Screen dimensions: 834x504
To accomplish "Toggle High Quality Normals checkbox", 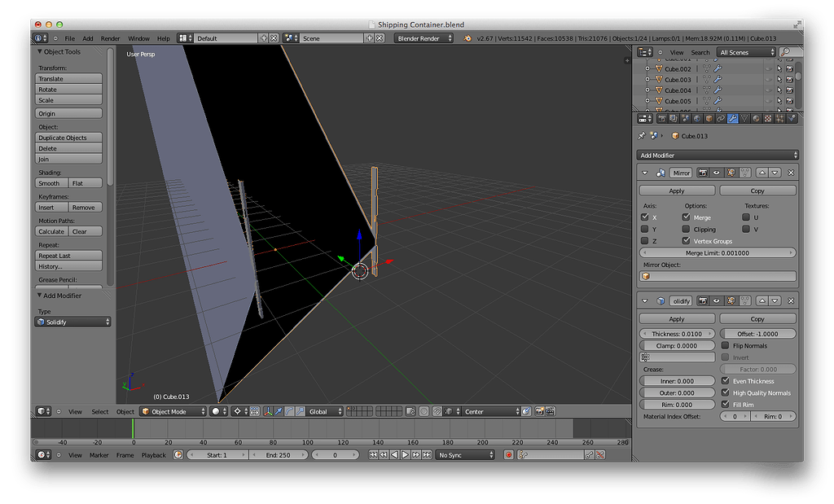I will (725, 392).
